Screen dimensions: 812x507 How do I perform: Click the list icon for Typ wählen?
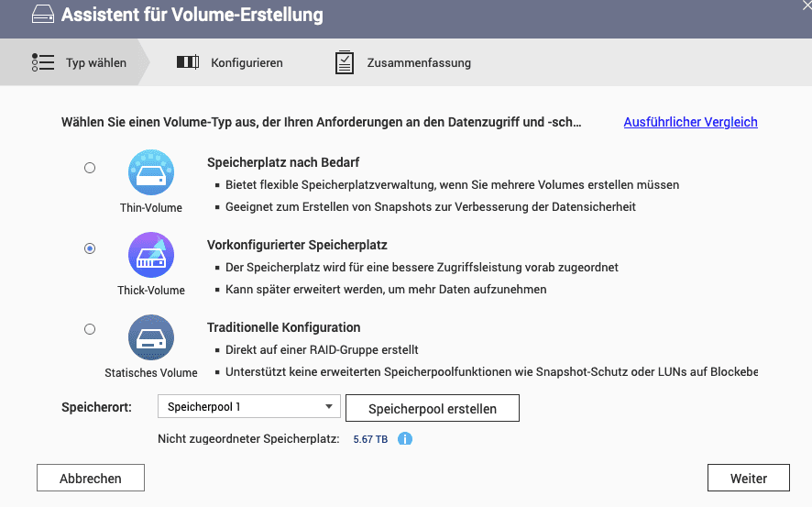[43, 62]
